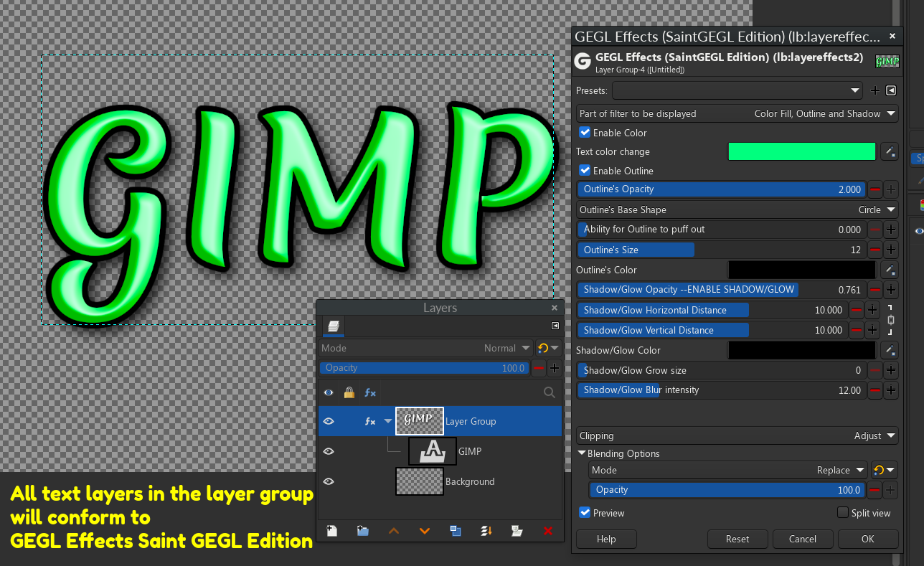Open Blending Options Mode dropdown

tap(728, 470)
